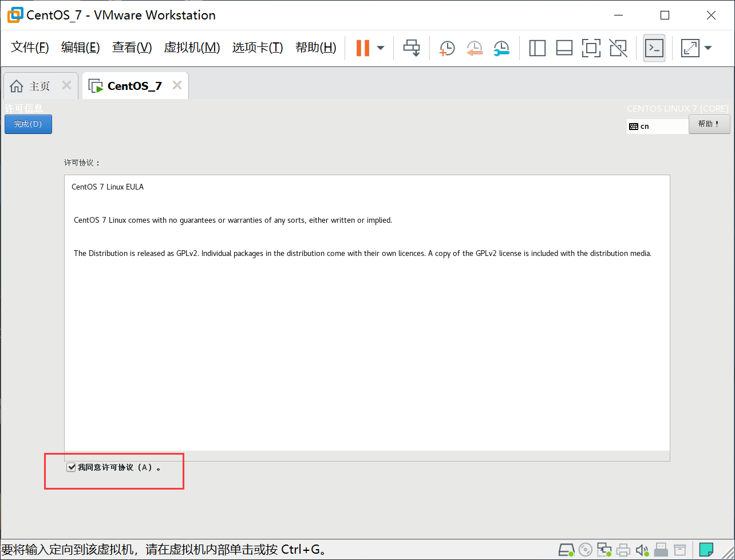Image resolution: width=735 pixels, height=560 pixels.
Task: Open the 文件(F) menu
Action: tap(30, 48)
